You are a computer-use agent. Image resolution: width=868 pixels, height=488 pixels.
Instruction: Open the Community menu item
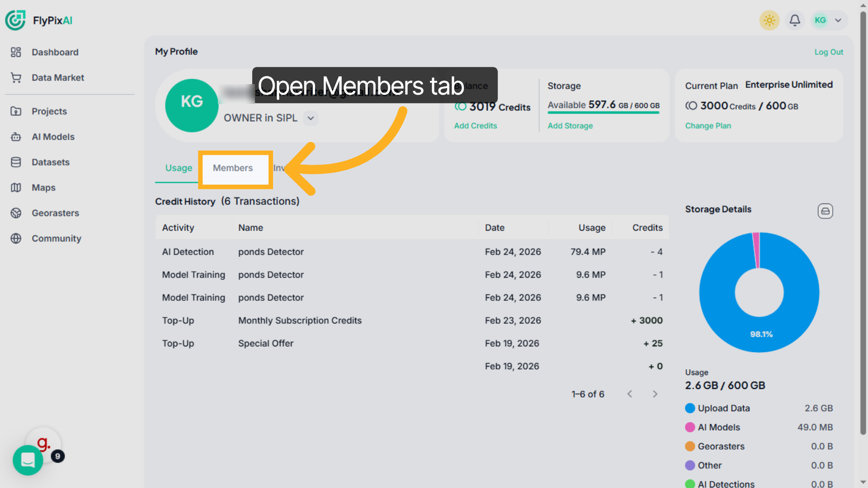[56, 238]
